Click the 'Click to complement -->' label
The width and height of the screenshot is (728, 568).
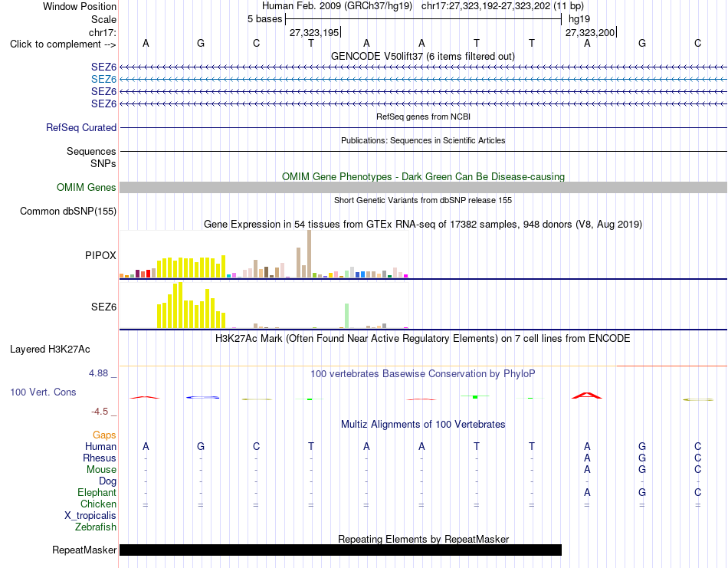(63, 44)
